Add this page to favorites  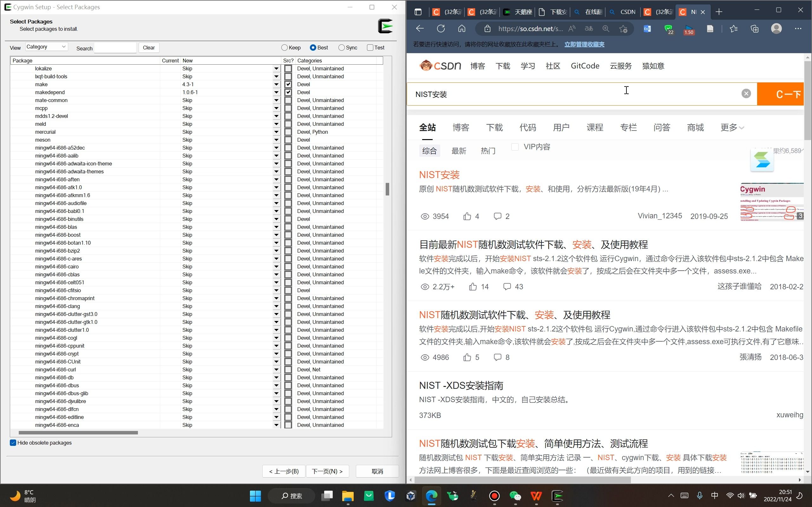coord(623,29)
